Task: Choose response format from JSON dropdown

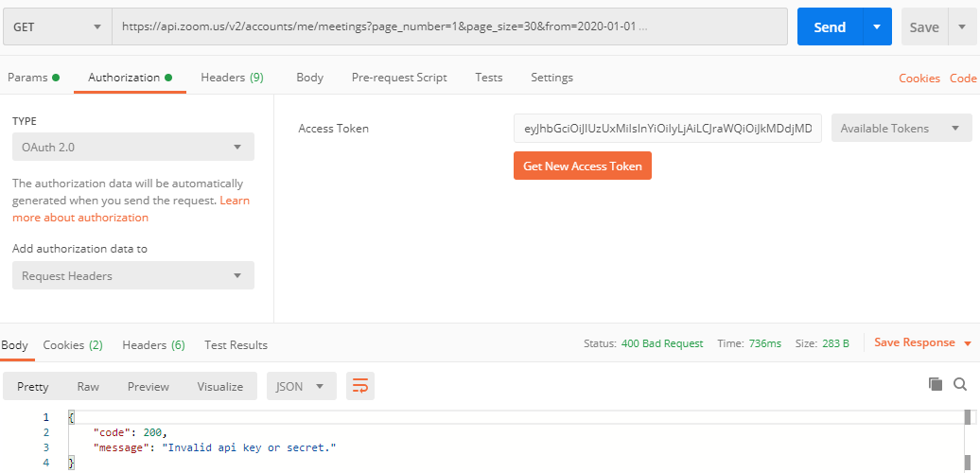Action: [302, 386]
